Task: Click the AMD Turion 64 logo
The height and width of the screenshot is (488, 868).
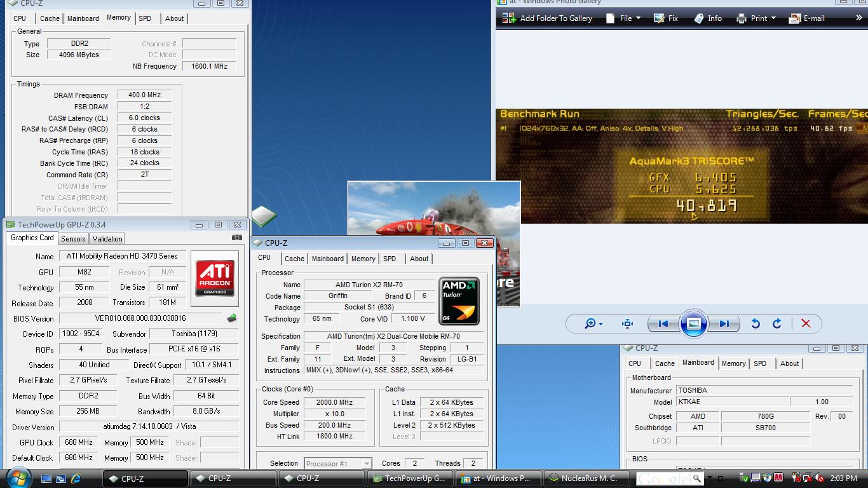Action: (x=459, y=301)
